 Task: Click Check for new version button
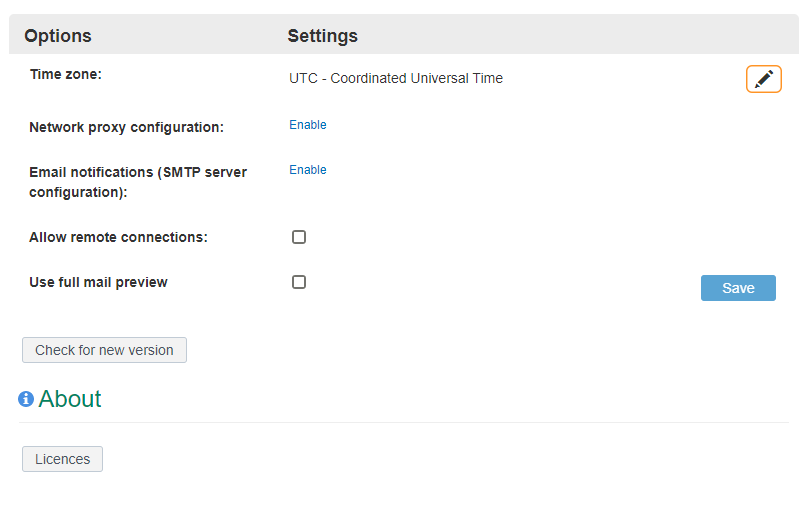104,350
